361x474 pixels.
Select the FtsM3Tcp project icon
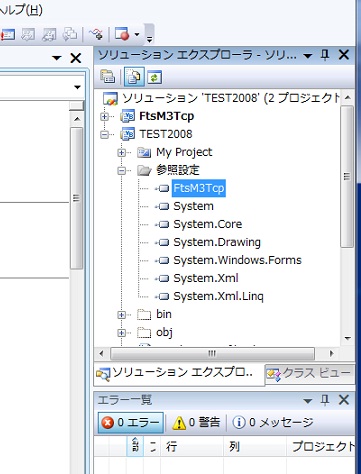coord(127,116)
